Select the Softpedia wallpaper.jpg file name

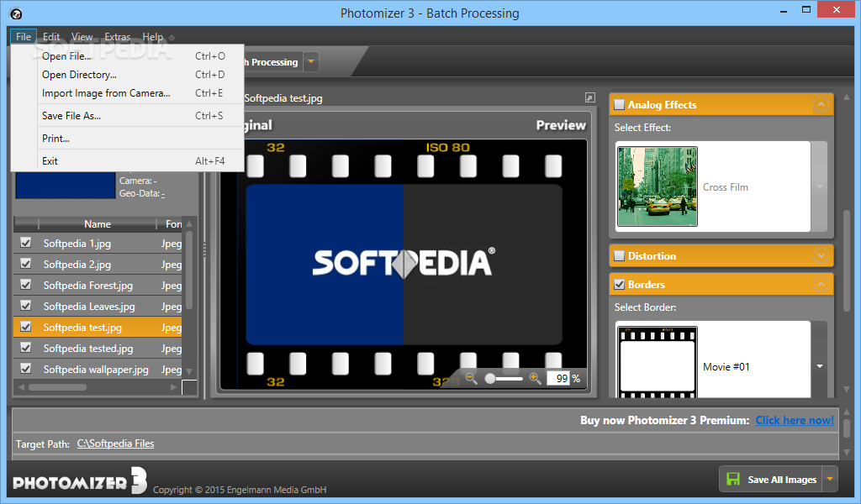[96, 369]
